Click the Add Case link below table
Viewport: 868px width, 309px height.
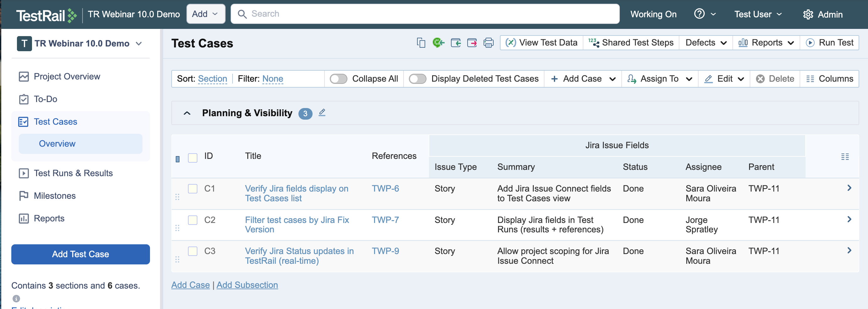190,285
